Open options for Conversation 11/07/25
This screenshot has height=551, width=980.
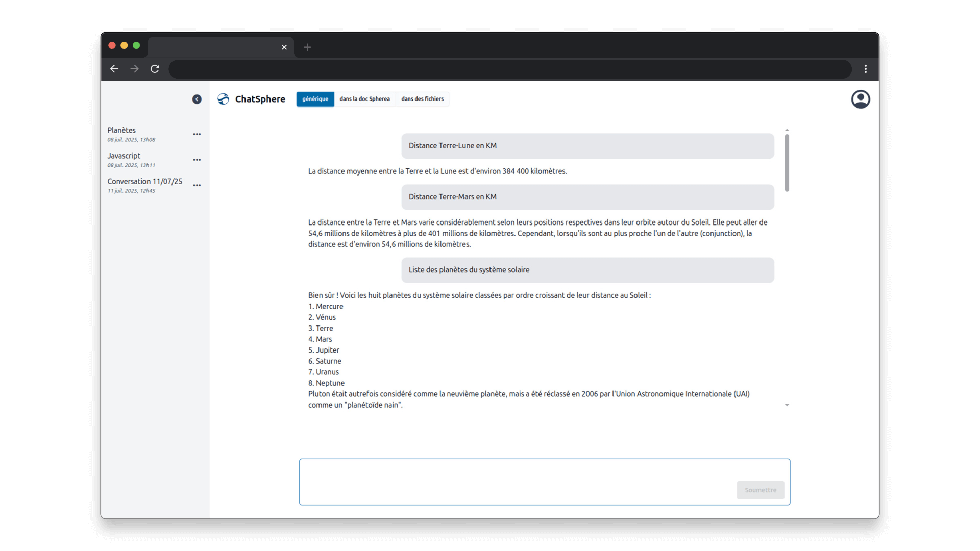click(197, 185)
